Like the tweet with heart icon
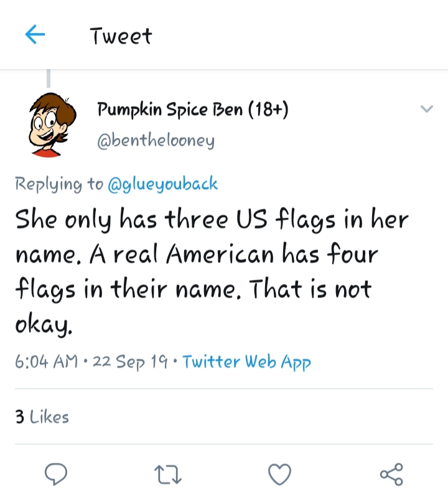This screenshot has width=448, height=502. pos(279,474)
